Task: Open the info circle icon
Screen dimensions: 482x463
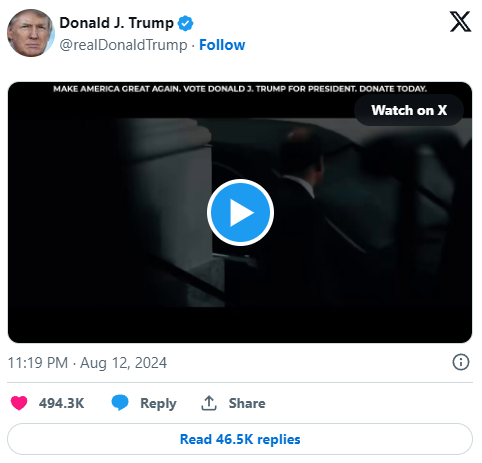Action: coord(461,362)
